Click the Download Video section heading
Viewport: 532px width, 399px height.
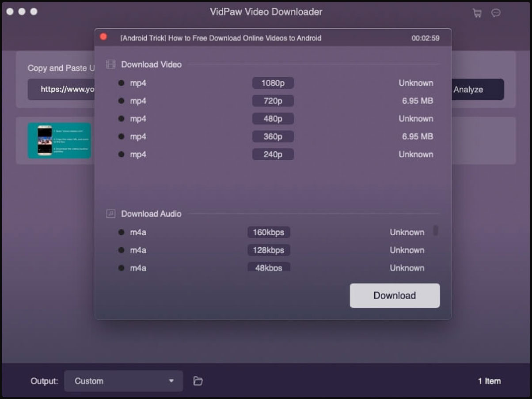click(x=151, y=64)
